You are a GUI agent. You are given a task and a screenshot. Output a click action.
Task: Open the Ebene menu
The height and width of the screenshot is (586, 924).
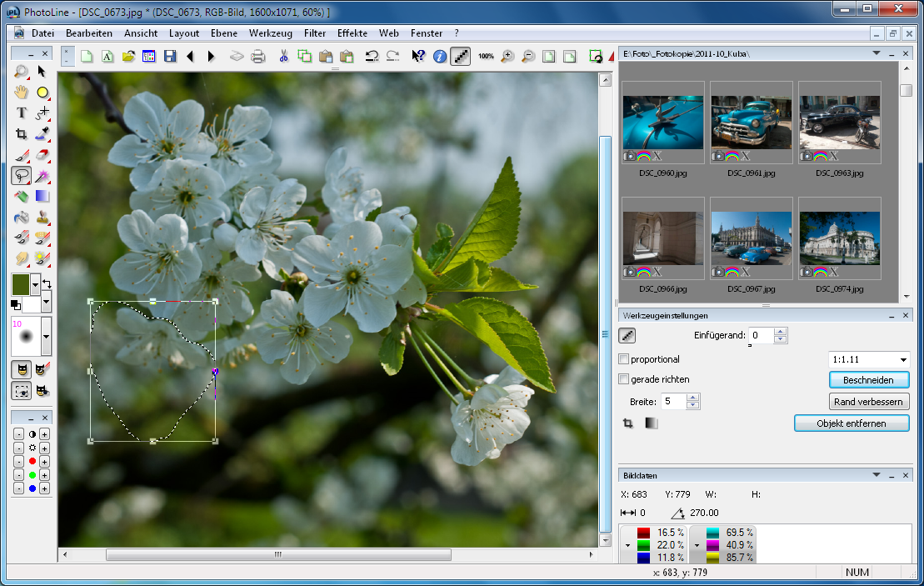click(x=224, y=33)
